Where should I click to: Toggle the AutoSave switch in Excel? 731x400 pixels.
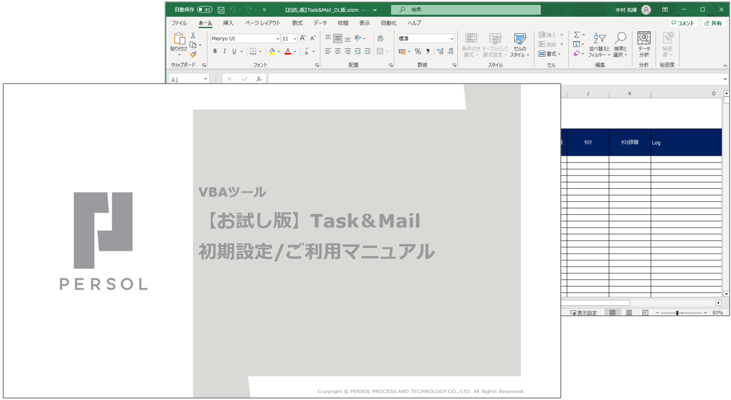pyautogui.click(x=205, y=9)
